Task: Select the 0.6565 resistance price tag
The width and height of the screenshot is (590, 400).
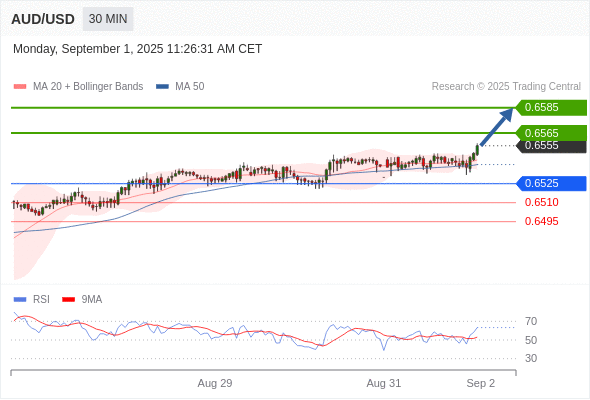Action: click(x=551, y=133)
